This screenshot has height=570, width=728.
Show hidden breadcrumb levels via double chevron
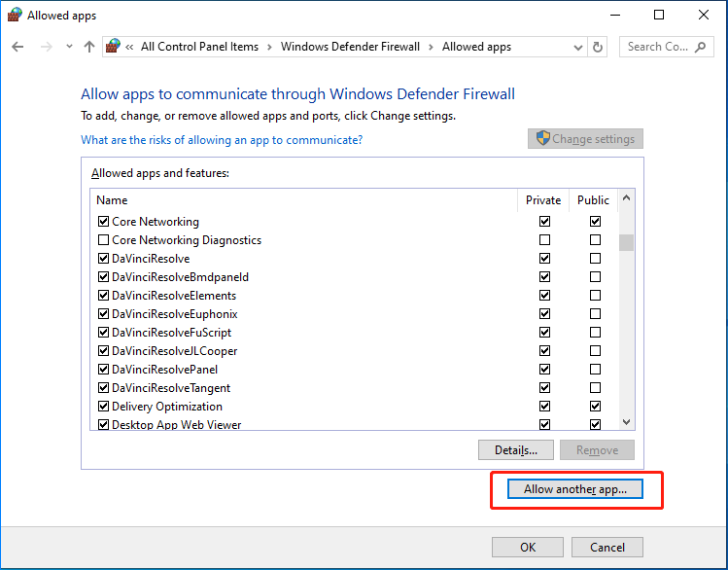(129, 47)
